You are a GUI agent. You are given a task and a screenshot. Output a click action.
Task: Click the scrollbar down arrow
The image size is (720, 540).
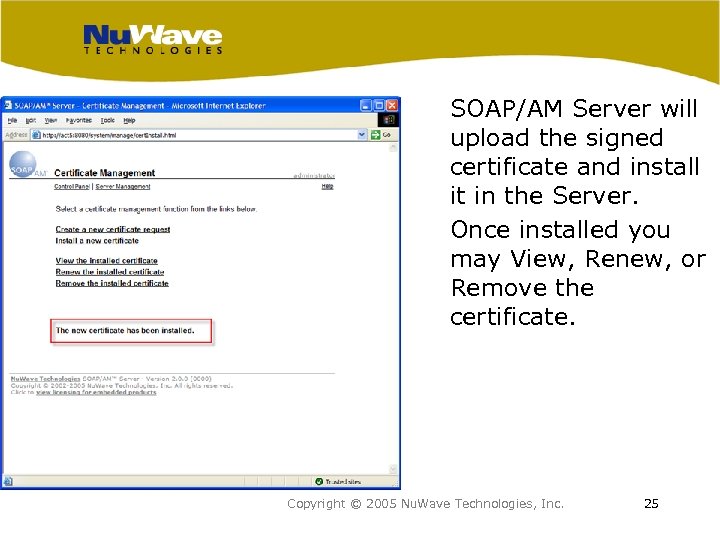[393, 469]
